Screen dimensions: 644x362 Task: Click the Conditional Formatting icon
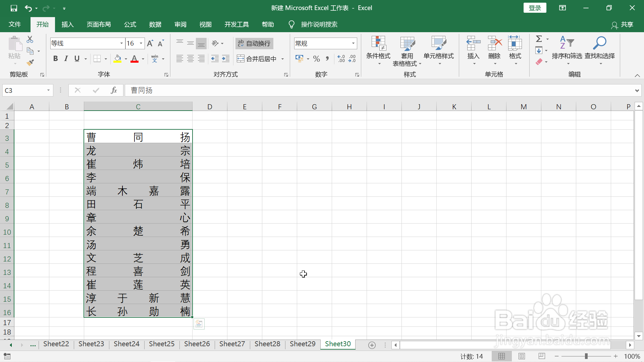point(378,44)
